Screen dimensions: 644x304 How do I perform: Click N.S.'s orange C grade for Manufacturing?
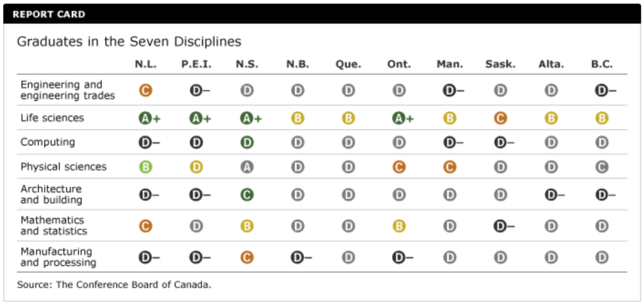[x=247, y=257]
